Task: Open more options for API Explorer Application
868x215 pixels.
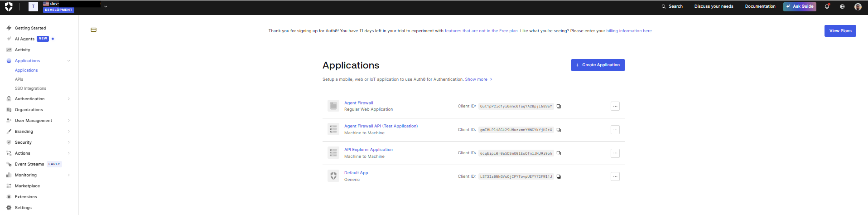Action: coord(615,153)
